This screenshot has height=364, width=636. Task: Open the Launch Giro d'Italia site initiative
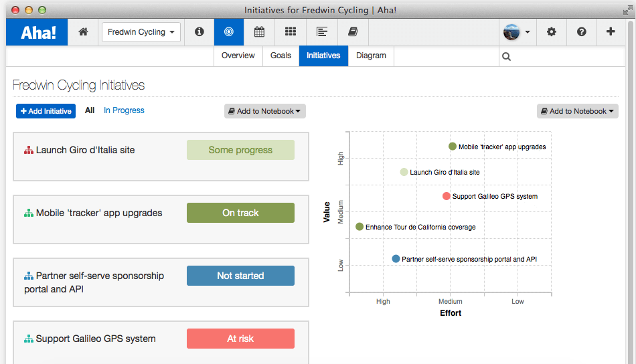pos(85,150)
